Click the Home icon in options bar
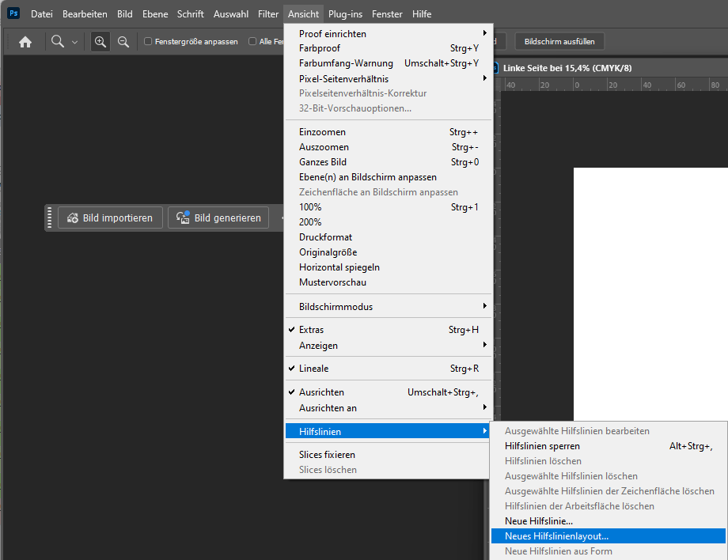Image resolution: width=728 pixels, height=560 pixels. pos(25,42)
